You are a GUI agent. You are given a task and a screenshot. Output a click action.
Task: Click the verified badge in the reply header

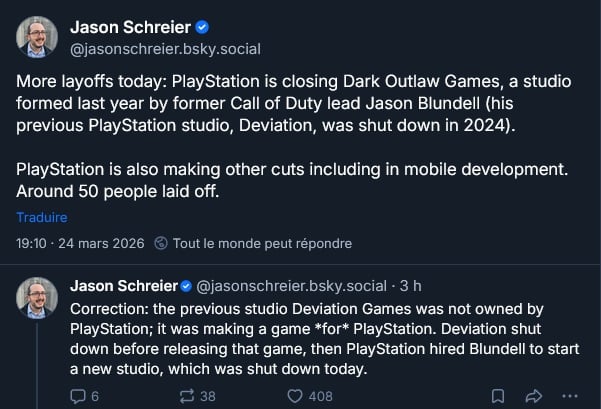[x=185, y=288]
